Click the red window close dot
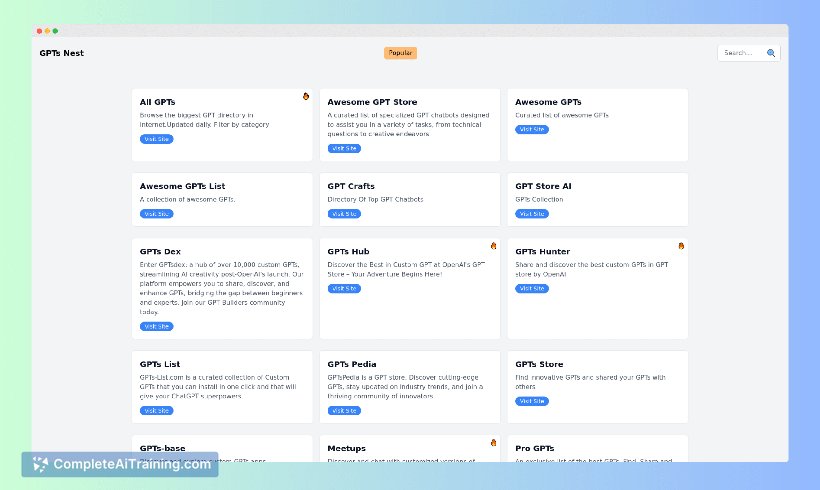 click(x=39, y=31)
